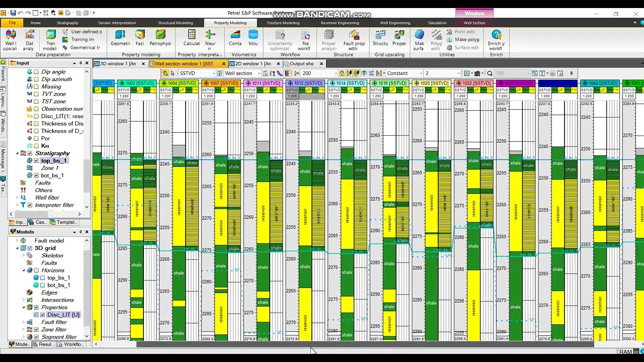
Task: Select the Zone 1 item in Stratigraphy
Action: click(x=50, y=168)
